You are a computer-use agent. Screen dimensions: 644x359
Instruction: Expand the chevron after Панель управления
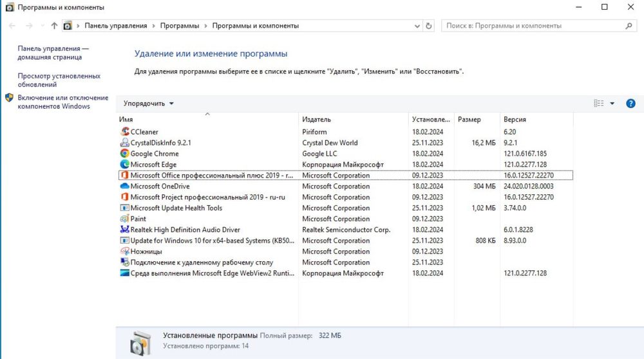click(x=154, y=26)
